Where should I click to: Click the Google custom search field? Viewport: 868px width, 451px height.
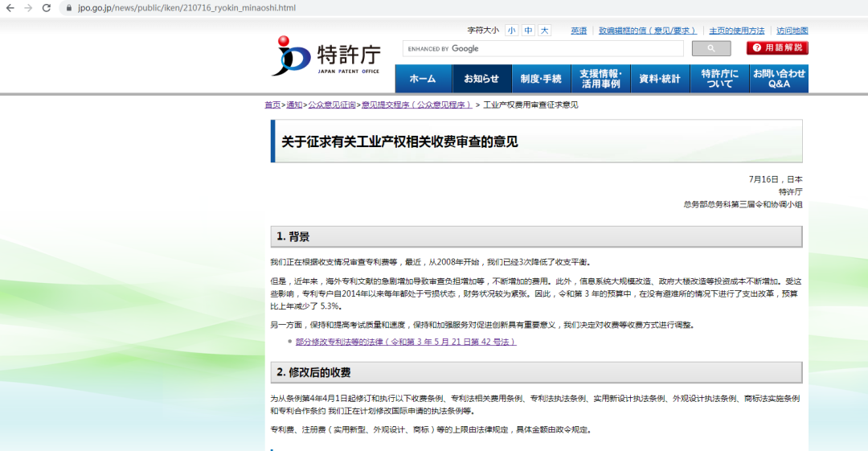tap(543, 49)
